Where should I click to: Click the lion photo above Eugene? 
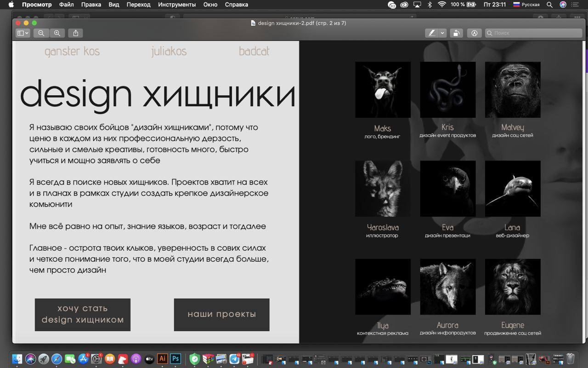[513, 287]
